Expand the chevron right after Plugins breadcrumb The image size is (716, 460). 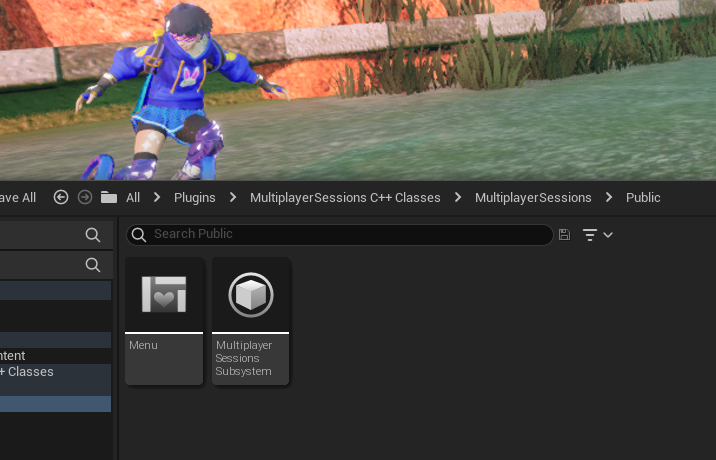[233, 197]
